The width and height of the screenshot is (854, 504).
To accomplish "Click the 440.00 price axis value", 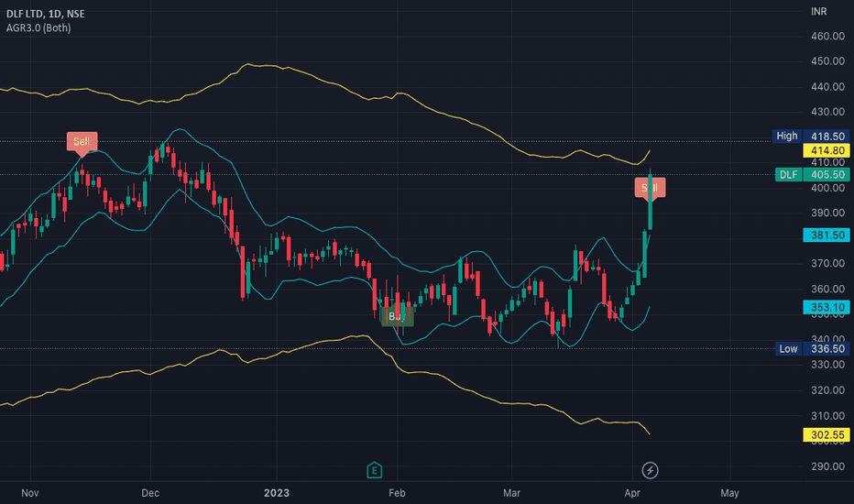I will [x=827, y=87].
